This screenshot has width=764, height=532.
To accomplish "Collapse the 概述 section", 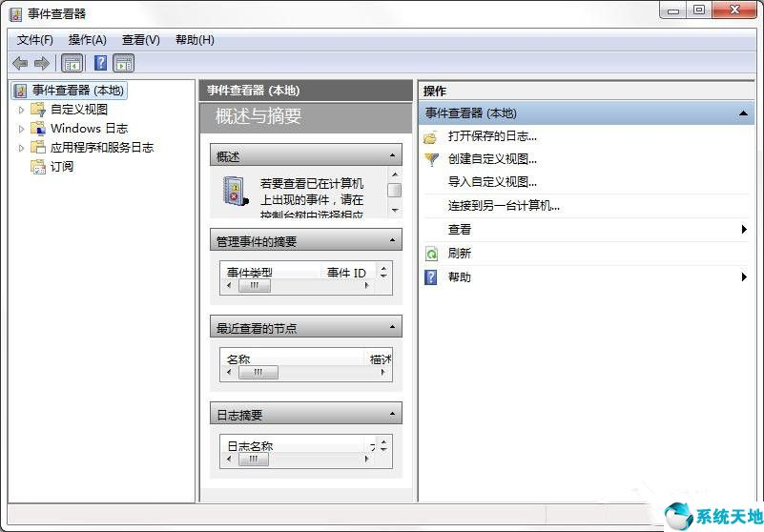I will (392, 156).
